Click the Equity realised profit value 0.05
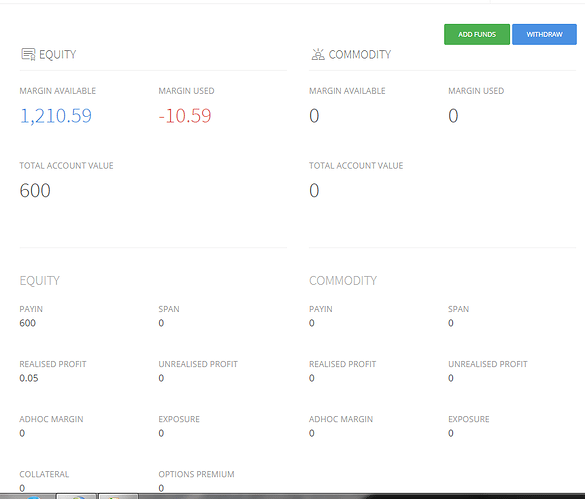 pyautogui.click(x=29, y=378)
